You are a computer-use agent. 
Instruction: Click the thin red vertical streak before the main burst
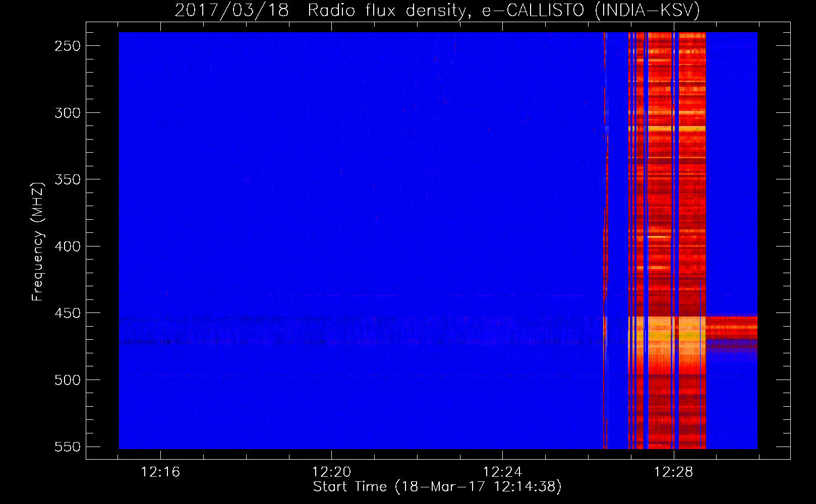[605, 240]
